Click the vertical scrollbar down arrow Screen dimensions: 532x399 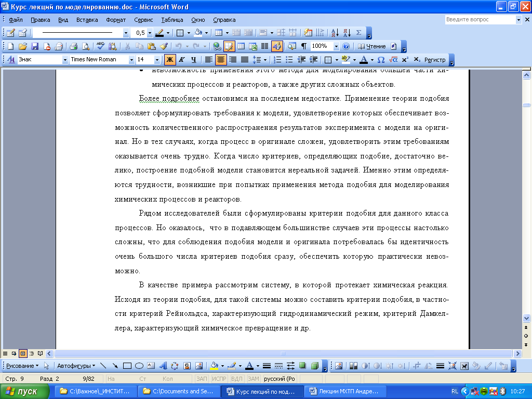(x=526, y=318)
